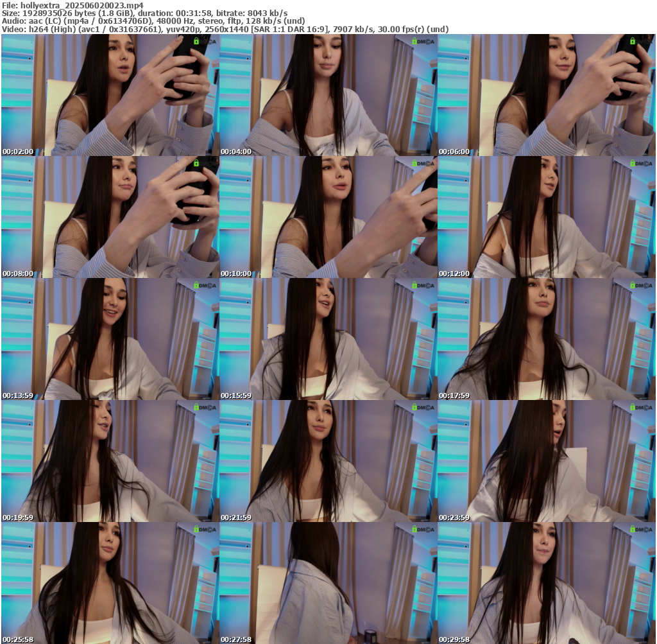Open the thumbnail stamped 00:25:58
This screenshot has height=644, width=657.
tap(110, 583)
